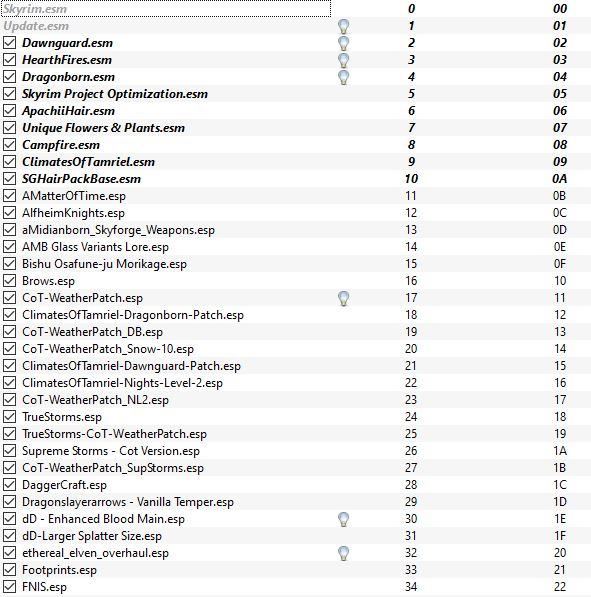
Task: Select the ClimatesOfTamriel.esm plugin entry
Action: click(x=88, y=162)
